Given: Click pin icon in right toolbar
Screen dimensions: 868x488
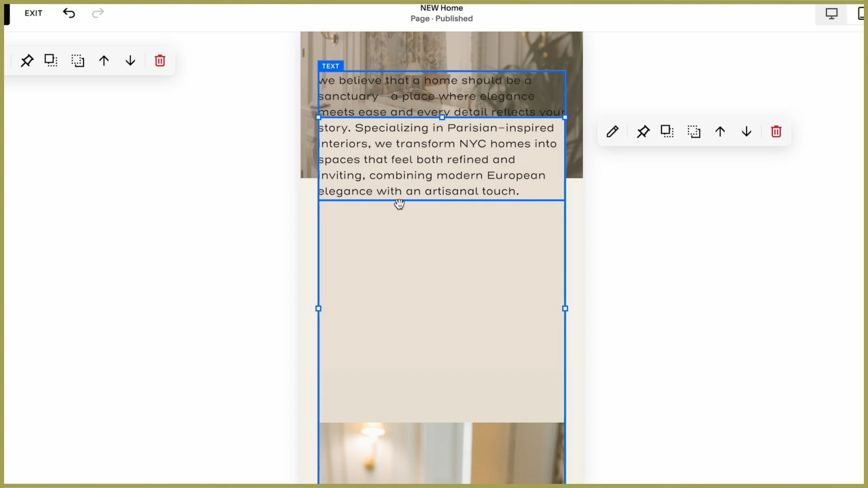Looking at the screenshot, I should [643, 132].
